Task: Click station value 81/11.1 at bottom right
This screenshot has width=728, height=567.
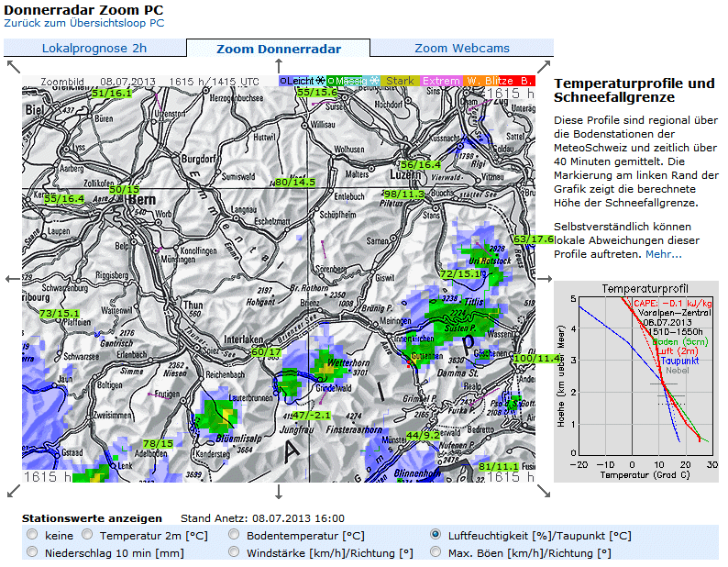Action: point(499,466)
